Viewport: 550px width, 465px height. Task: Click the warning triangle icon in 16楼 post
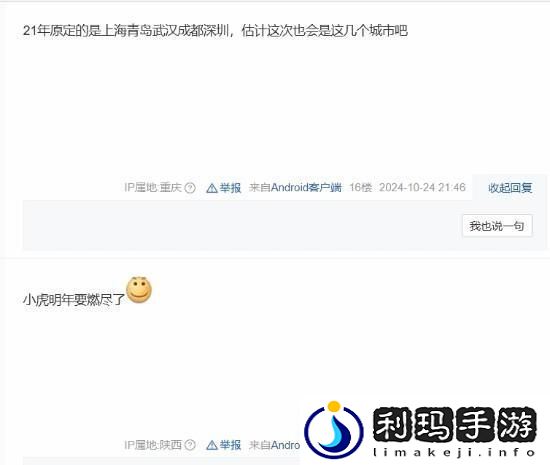point(212,188)
